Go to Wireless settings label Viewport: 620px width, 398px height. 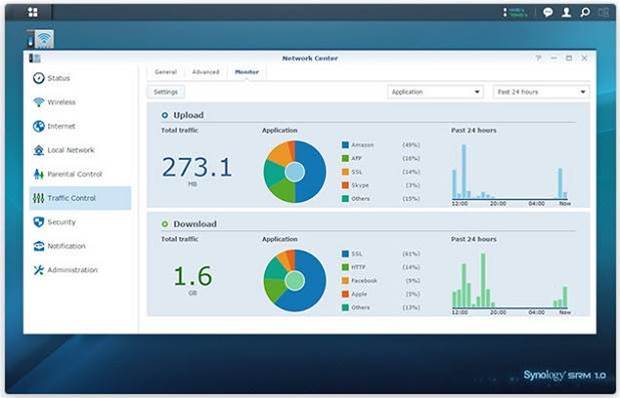pos(62,102)
